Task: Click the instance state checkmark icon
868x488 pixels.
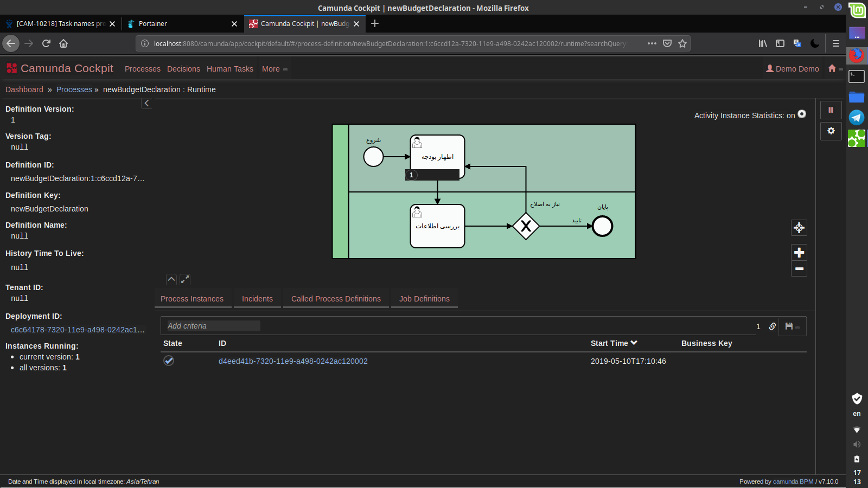Action: pos(169,361)
